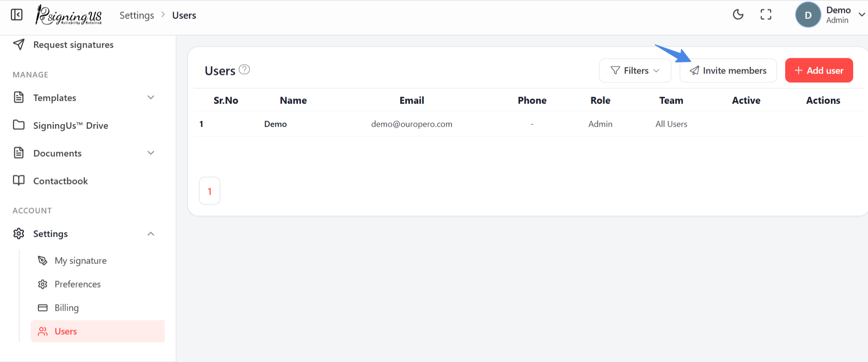868x362 pixels.
Task: Open Documents in sidebar
Action: tap(57, 153)
